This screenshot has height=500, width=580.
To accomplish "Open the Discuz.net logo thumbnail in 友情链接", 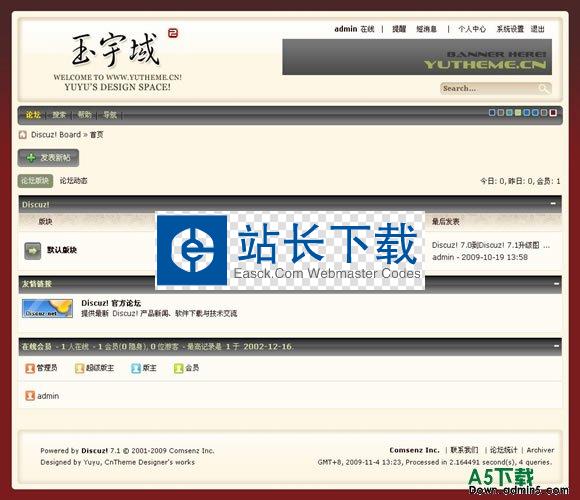I will coord(47,308).
